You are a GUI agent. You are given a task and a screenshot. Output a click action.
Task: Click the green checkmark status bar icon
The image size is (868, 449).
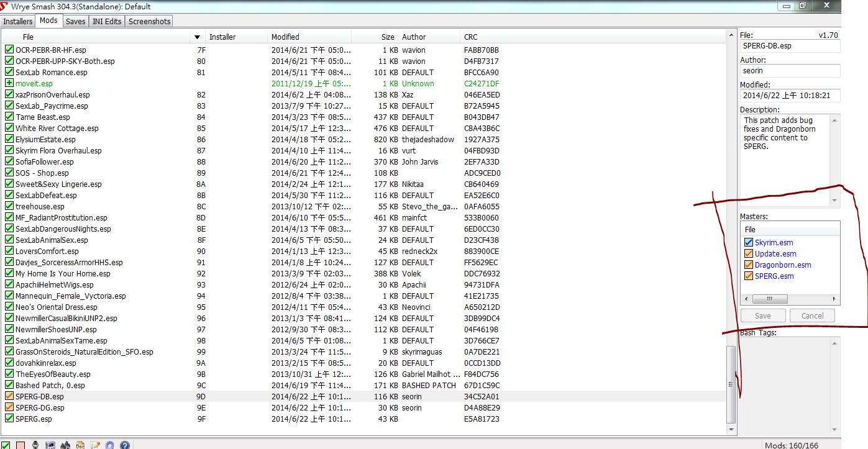(7, 445)
